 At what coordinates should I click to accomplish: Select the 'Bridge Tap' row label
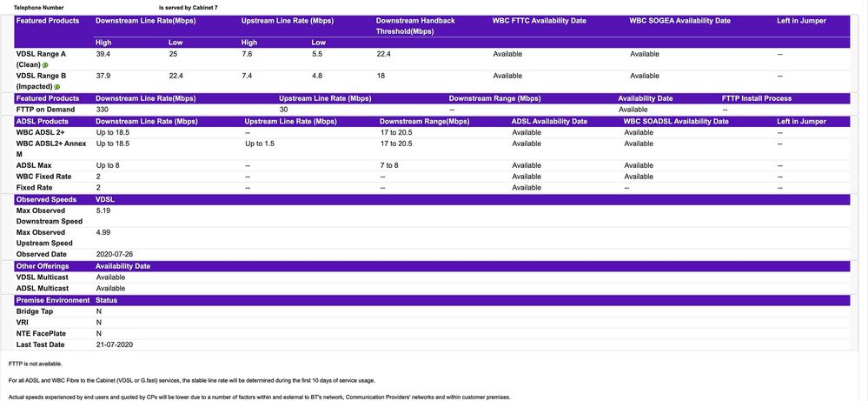click(x=35, y=311)
